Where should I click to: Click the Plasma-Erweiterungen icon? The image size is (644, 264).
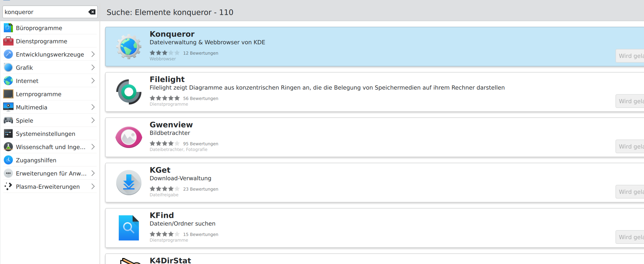(x=8, y=187)
